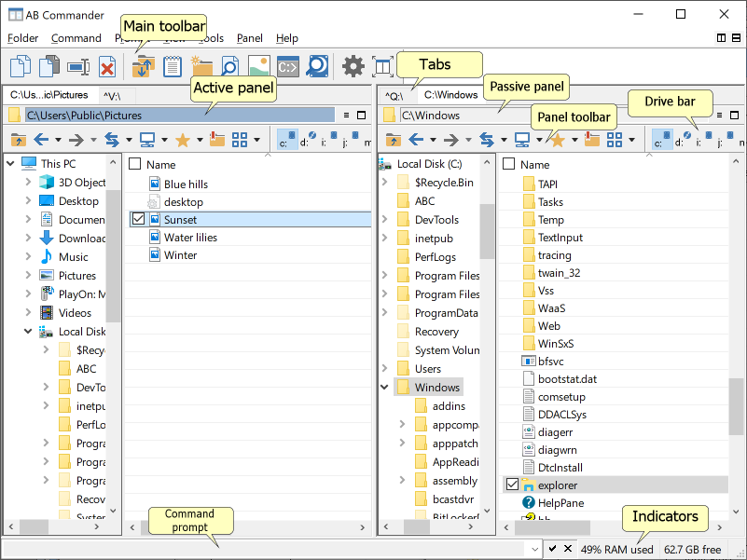Open the Folder menu
Image resolution: width=747 pixels, height=560 pixels.
coord(23,38)
